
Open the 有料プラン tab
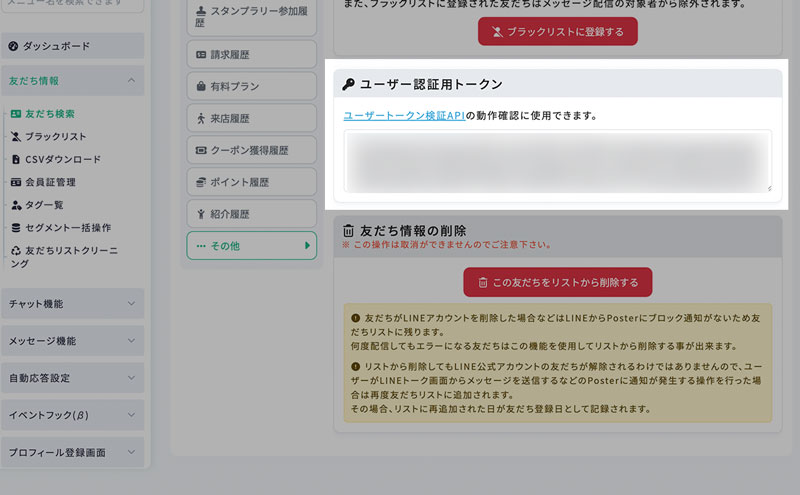coord(251,86)
